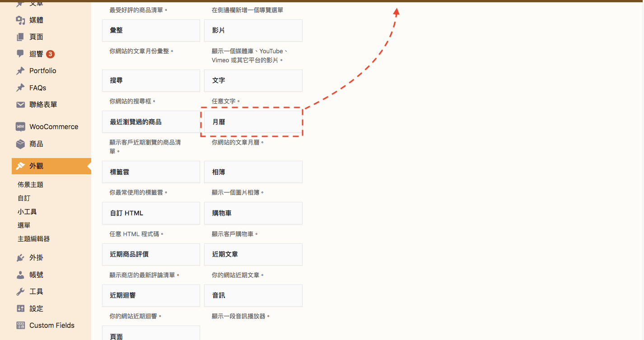
Task: Click the description 你最常使用的標籤雲。
Action: (x=139, y=193)
